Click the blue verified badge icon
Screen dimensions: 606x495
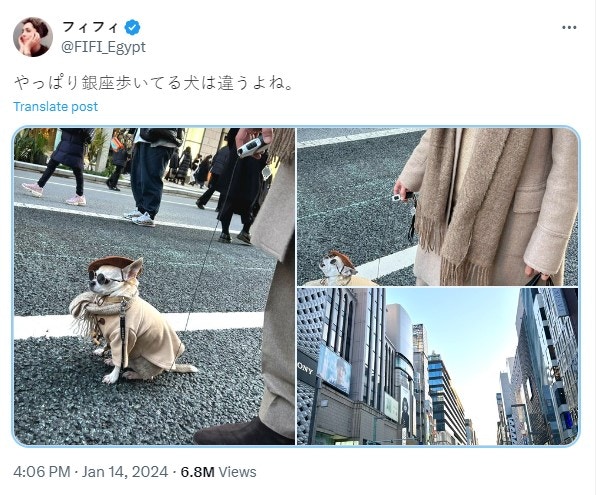tap(132, 27)
